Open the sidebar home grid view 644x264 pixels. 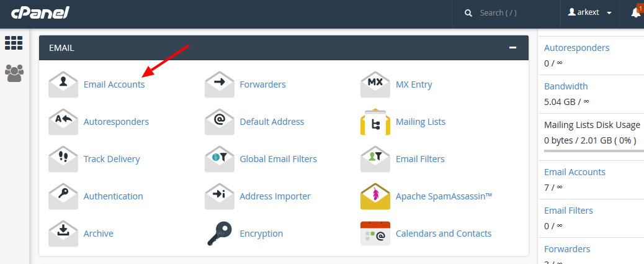click(x=14, y=43)
